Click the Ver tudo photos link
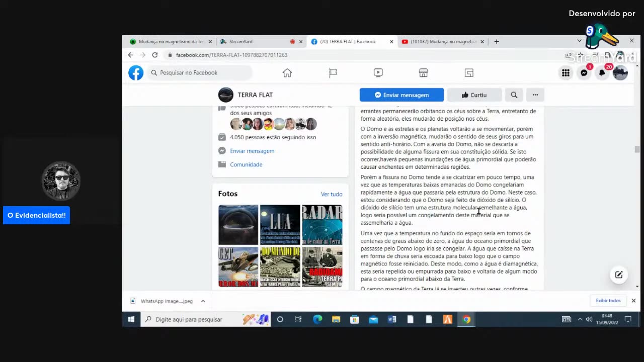 332,194
